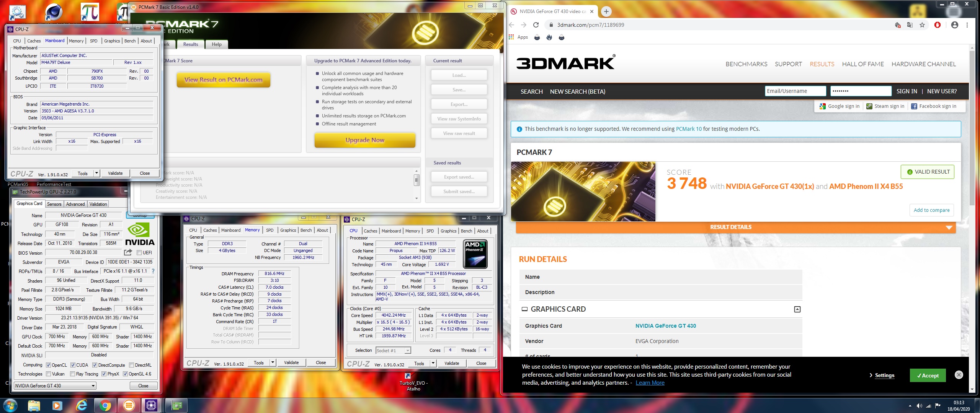Click the BIOS share/export icon in GPU-Z
Viewport: 980px width, 413px height.
click(128, 252)
